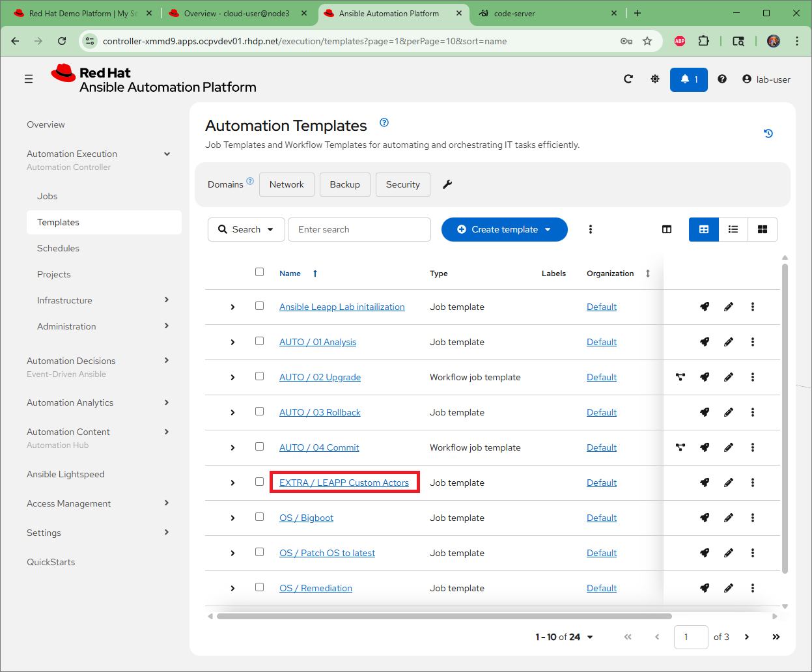Open the help question mark icon
812x672 pixels.
tap(722, 79)
